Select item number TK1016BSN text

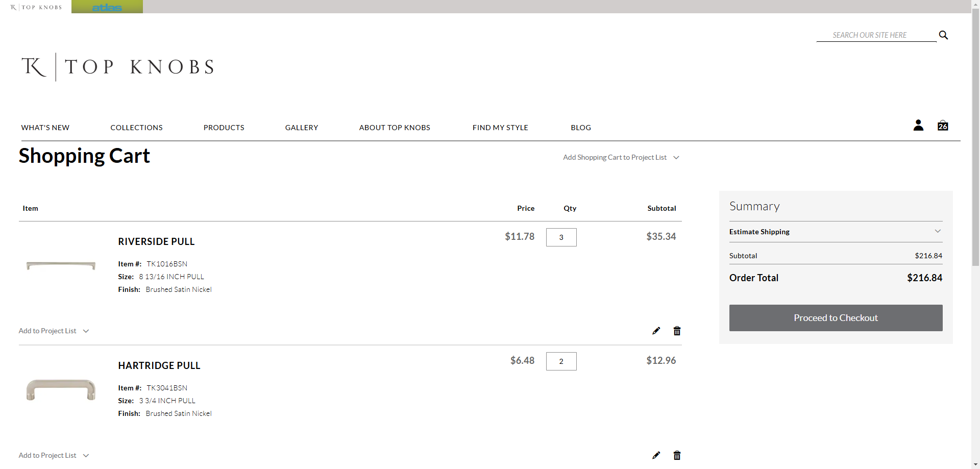(167, 264)
